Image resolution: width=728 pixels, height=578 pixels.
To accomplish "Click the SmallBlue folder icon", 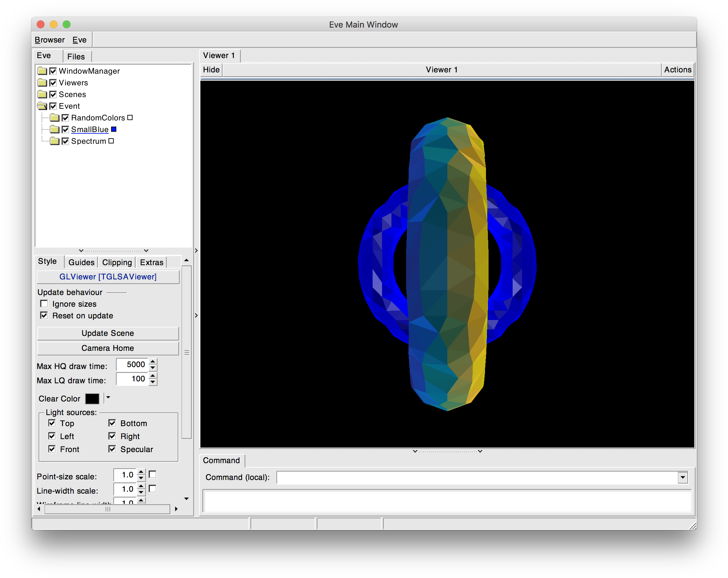I will pos(55,129).
